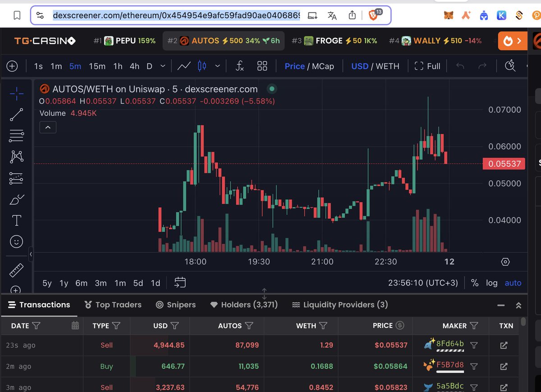Open TYPE column filter
Image resolution: width=541 pixels, height=392 pixels.
[116, 326]
